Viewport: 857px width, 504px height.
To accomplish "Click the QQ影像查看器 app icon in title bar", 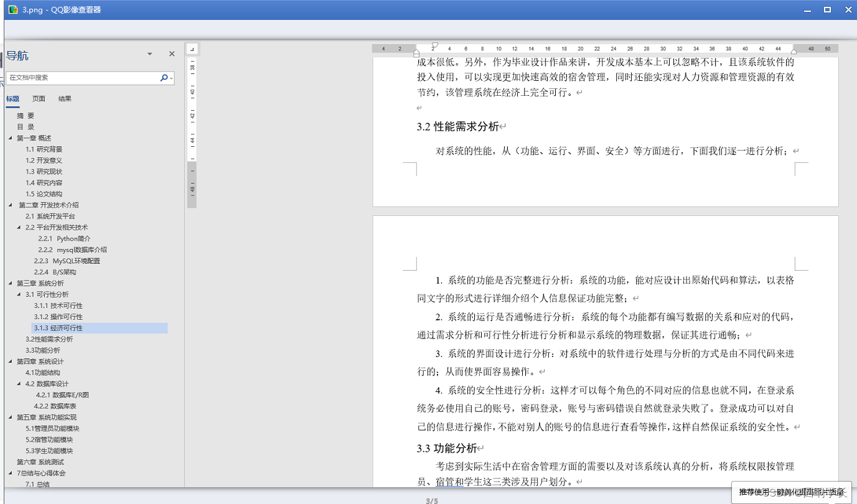I will 12,9.
